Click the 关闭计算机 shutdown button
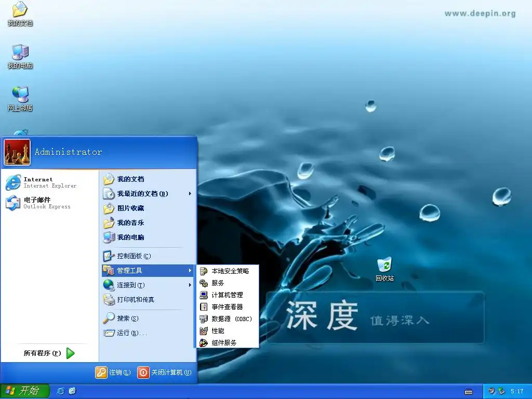The image size is (532, 399). click(x=164, y=373)
